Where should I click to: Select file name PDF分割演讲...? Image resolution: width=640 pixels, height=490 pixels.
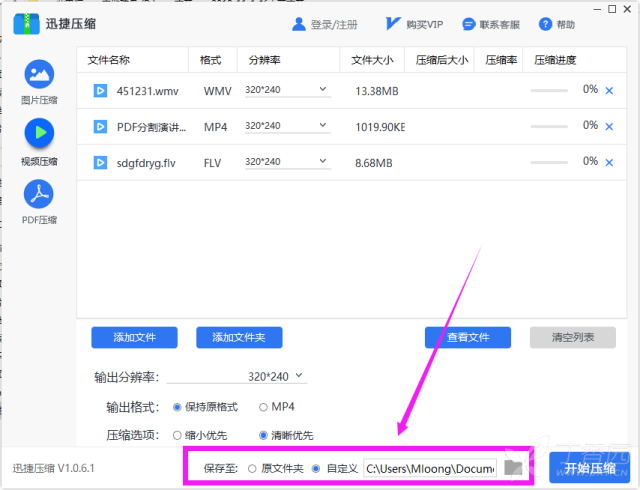[x=151, y=127]
